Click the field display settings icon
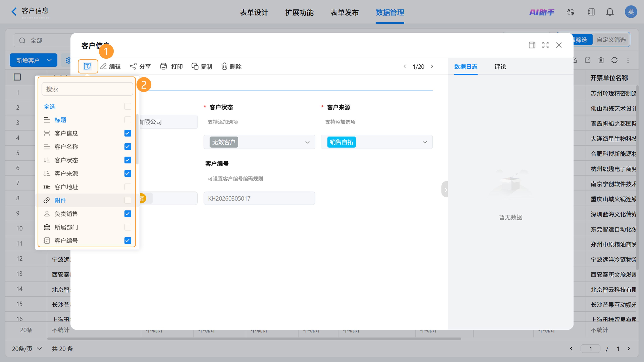The height and width of the screenshot is (362, 644). tap(87, 66)
